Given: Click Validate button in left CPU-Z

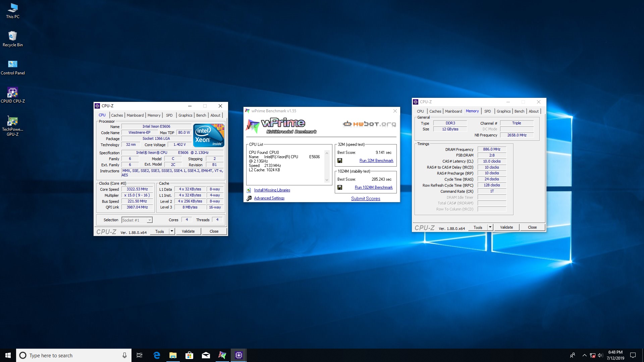Looking at the screenshot, I should point(188,231).
